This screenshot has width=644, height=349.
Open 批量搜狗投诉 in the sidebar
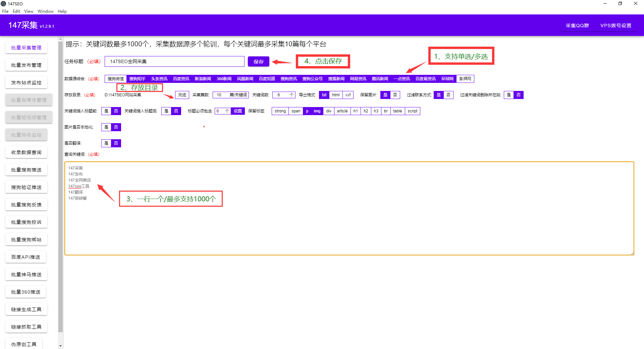point(26,222)
